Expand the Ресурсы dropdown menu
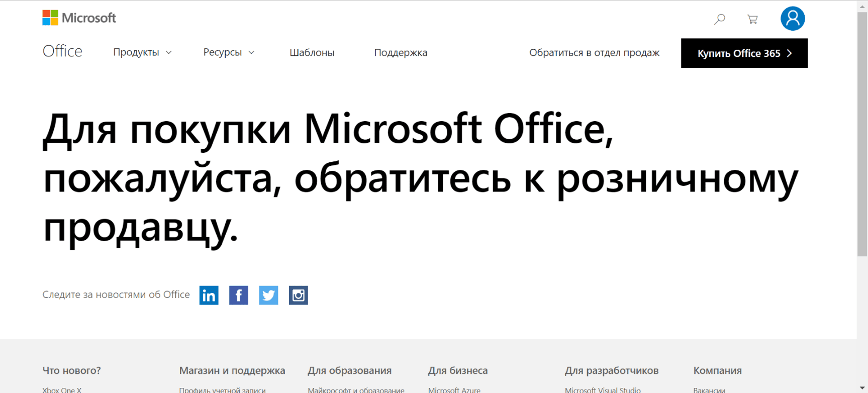 coord(229,52)
